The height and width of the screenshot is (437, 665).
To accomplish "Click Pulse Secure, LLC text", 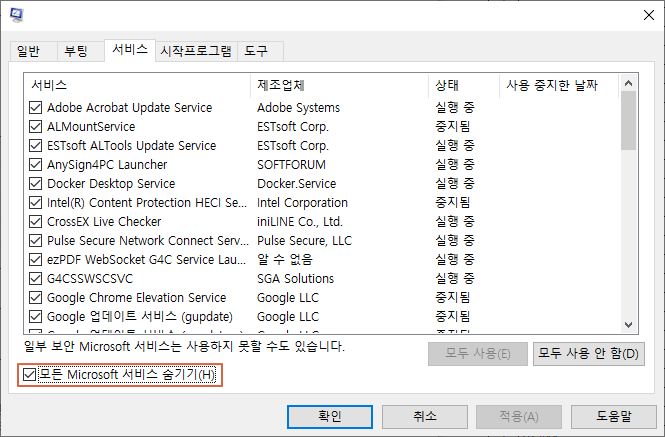I will (305, 241).
